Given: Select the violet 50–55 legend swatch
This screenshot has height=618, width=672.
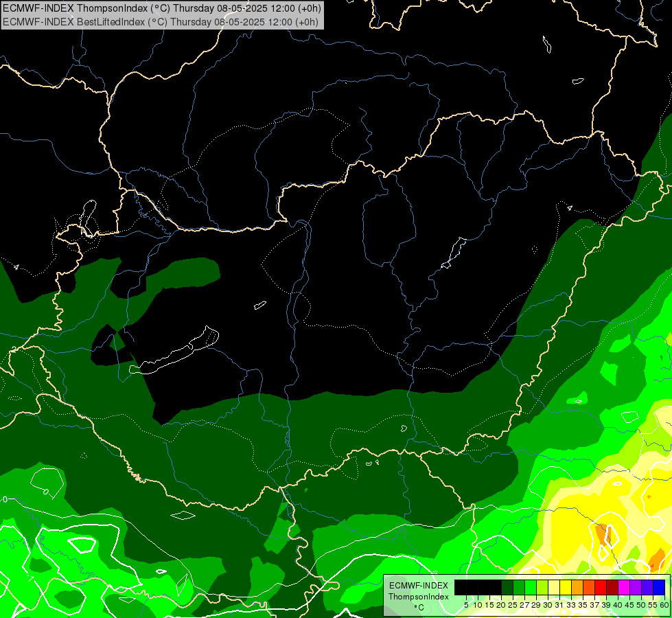Looking at the screenshot, I should coord(647,588).
